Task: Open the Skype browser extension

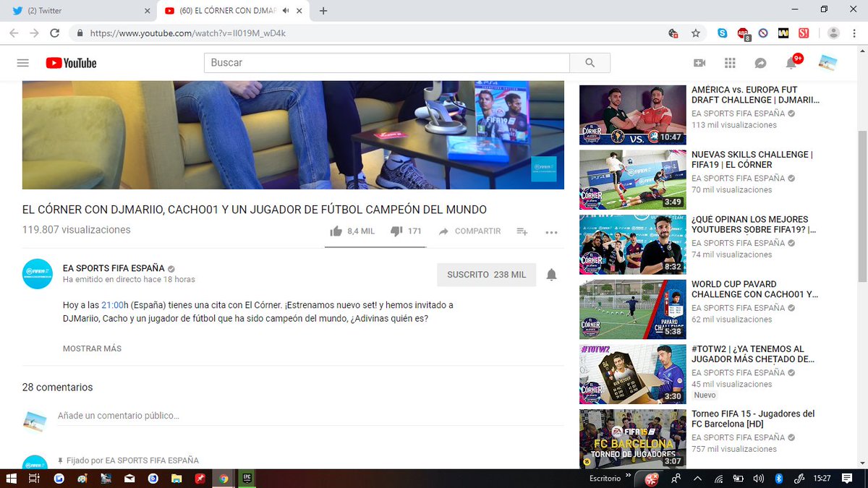Action: (x=722, y=33)
